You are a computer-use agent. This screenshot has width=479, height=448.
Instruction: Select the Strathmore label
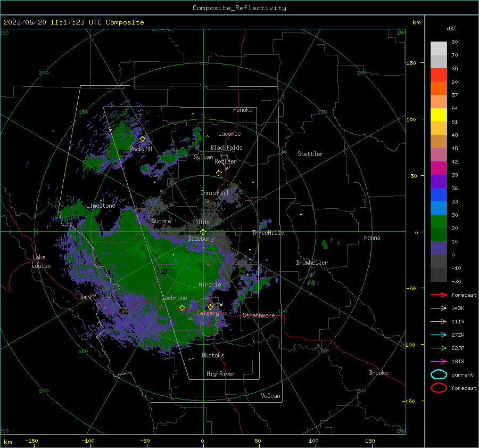coord(259,315)
